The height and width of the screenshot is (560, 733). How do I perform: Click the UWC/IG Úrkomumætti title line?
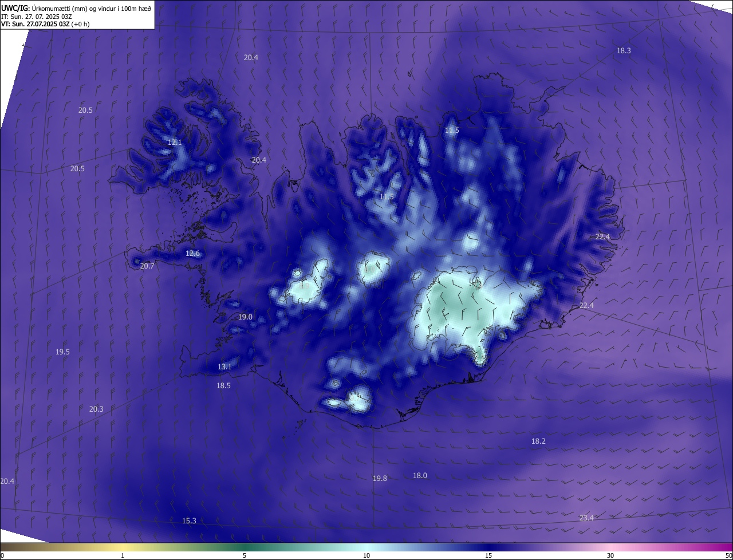[x=76, y=7]
